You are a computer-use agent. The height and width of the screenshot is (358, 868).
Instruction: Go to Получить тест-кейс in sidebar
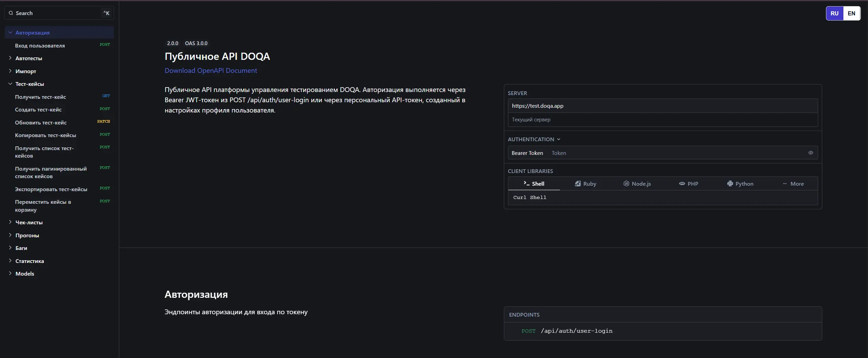(59, 97)
